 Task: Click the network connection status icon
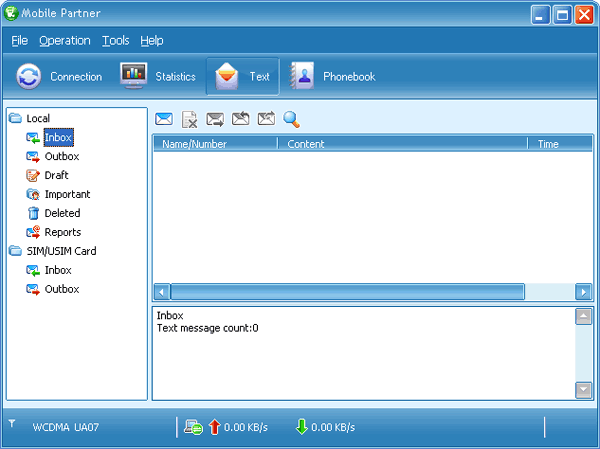point(193,427)
